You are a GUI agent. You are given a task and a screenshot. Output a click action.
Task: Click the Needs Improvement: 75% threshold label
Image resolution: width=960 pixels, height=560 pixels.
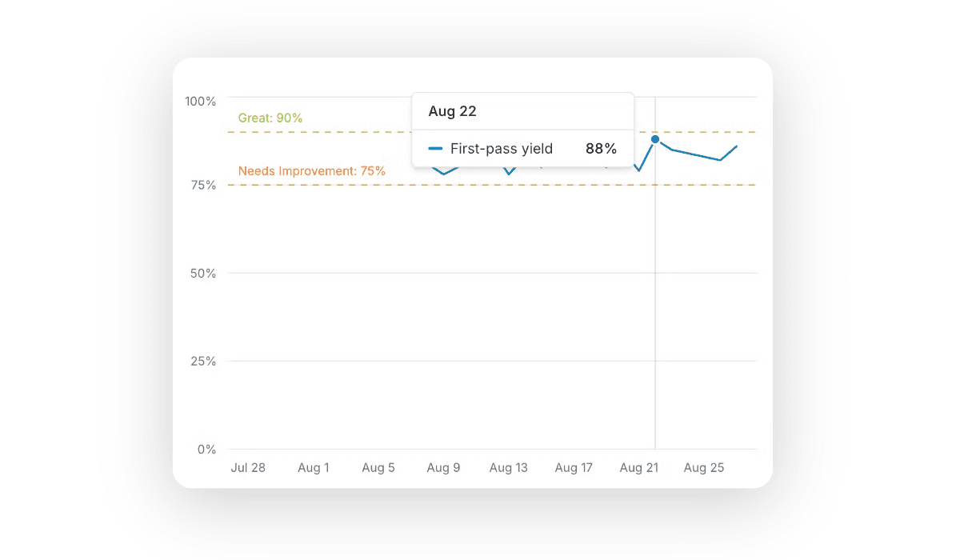click(312, 170)
